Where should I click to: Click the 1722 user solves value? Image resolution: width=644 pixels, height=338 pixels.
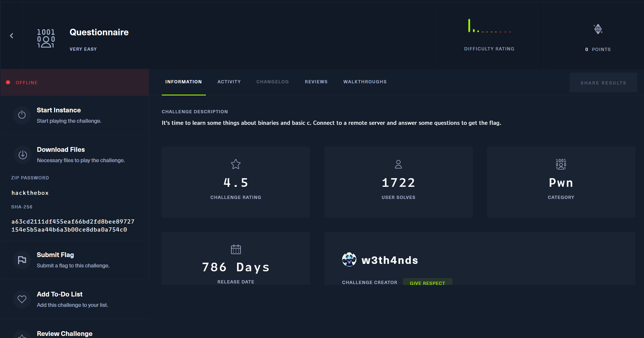pos(398,183)
